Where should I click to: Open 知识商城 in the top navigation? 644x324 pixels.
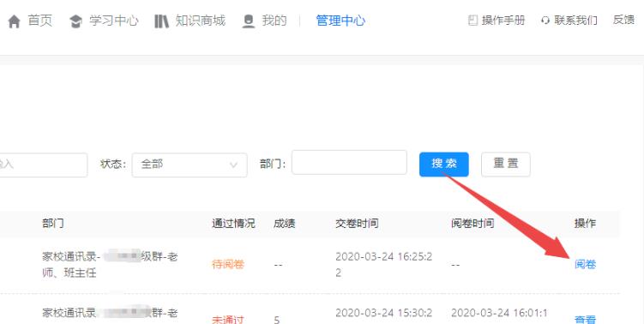click(201, 21)
